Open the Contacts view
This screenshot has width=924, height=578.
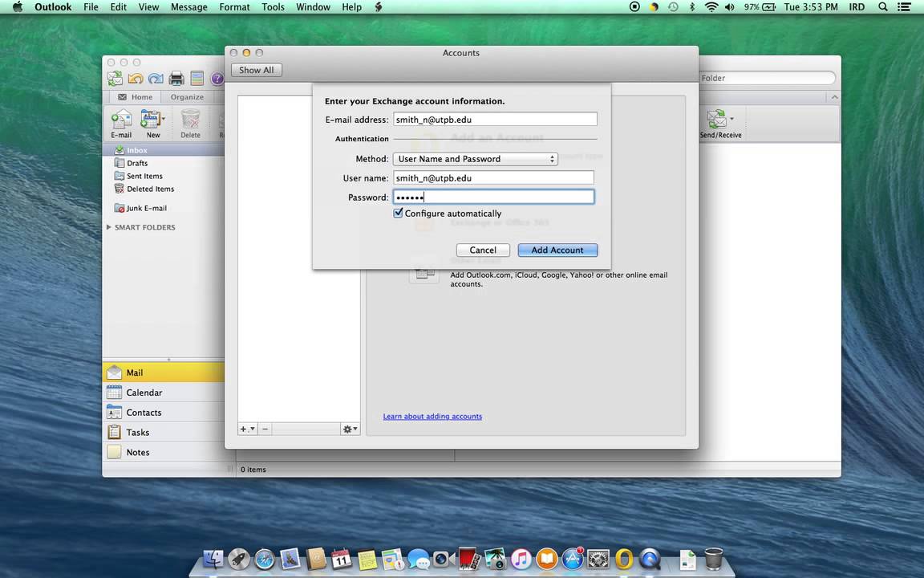[164, 413]
